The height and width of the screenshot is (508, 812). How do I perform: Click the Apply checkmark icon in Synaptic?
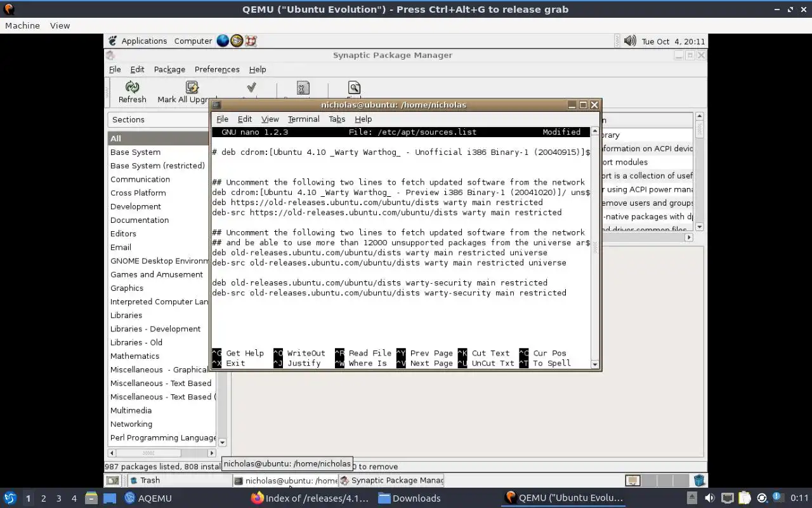[251, 87]
